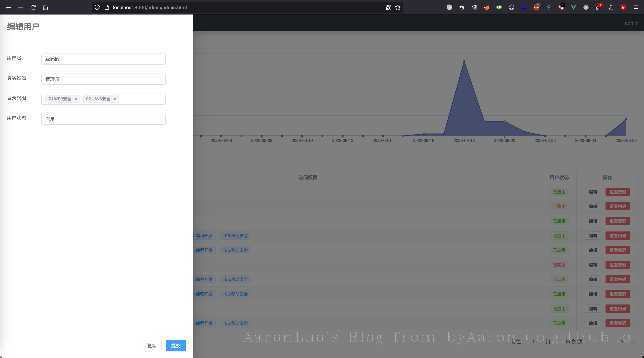Open the 'en' translation extension icon
This screenshot has width=644, height=358.
[598, 7]
